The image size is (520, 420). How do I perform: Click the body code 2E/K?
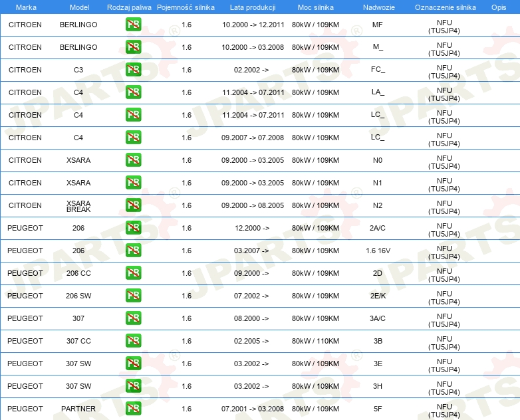378,296
